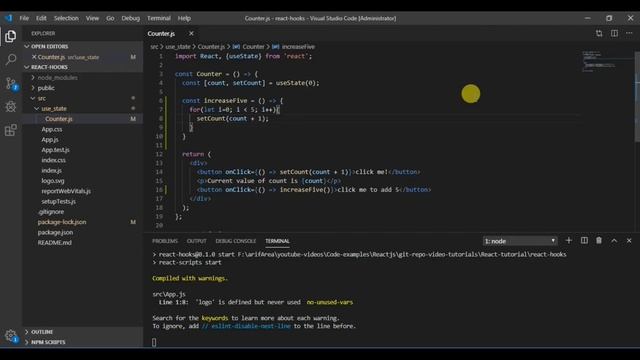Select the '1: node' terminal dropdown
The width and height of the screenshot is (640, 360).
[520, 241]
